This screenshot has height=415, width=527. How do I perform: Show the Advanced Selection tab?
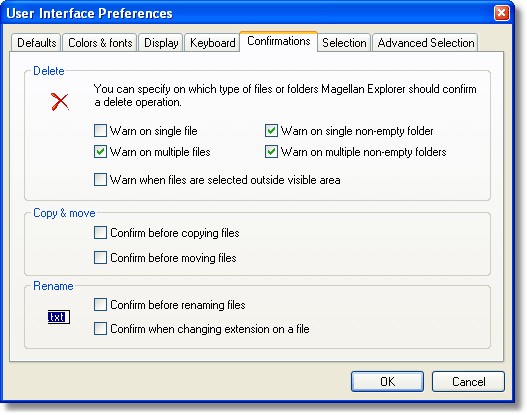click(x=425, y=43)
